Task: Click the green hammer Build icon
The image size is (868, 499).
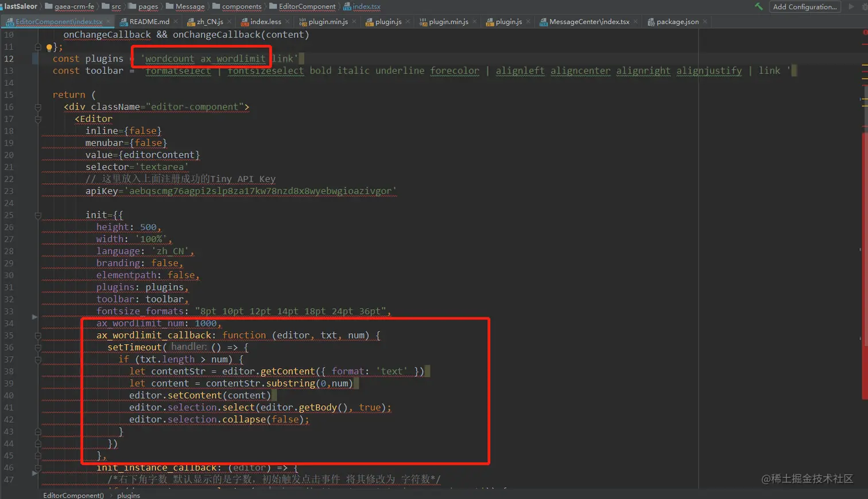Action: coord(759,6)
